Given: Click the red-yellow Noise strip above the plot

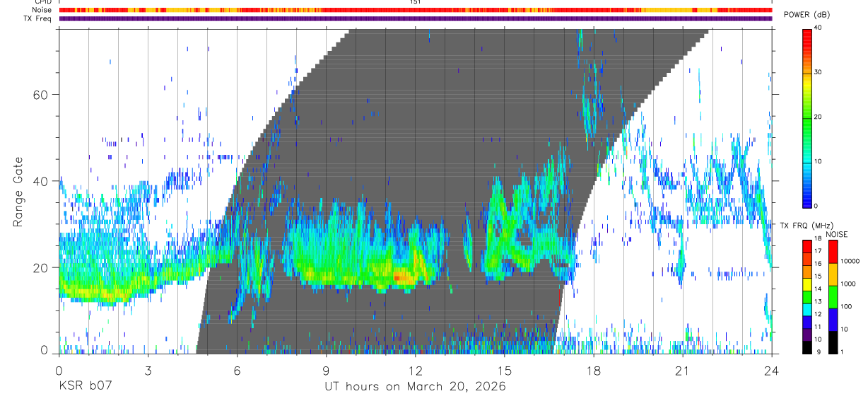Looking at the screenshot, I should click(416, 10).
